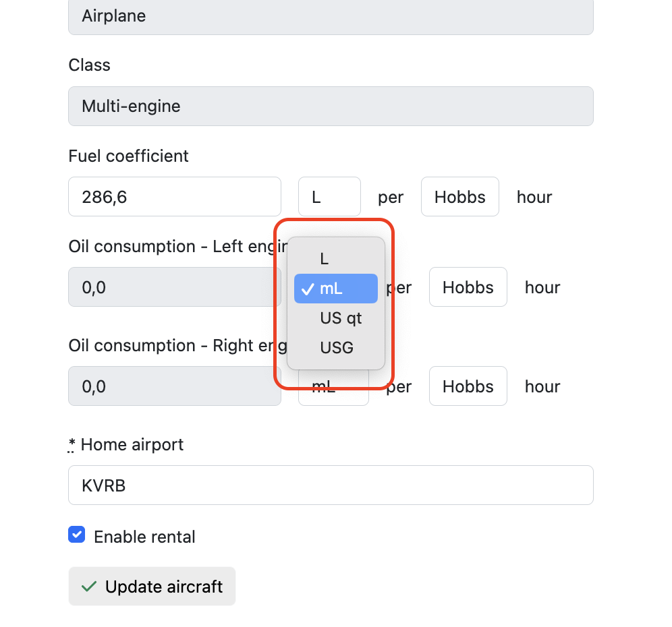Select USG in the unit dropdown
Screen dimensions: 672x627
pyautogui.click(x=335, y=347)
